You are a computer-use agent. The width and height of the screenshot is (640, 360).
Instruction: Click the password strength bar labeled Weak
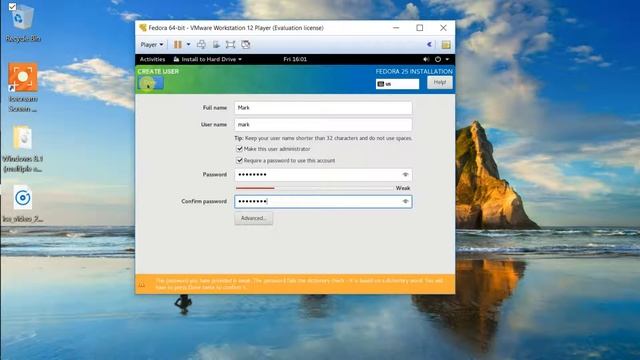coord(314,188)
